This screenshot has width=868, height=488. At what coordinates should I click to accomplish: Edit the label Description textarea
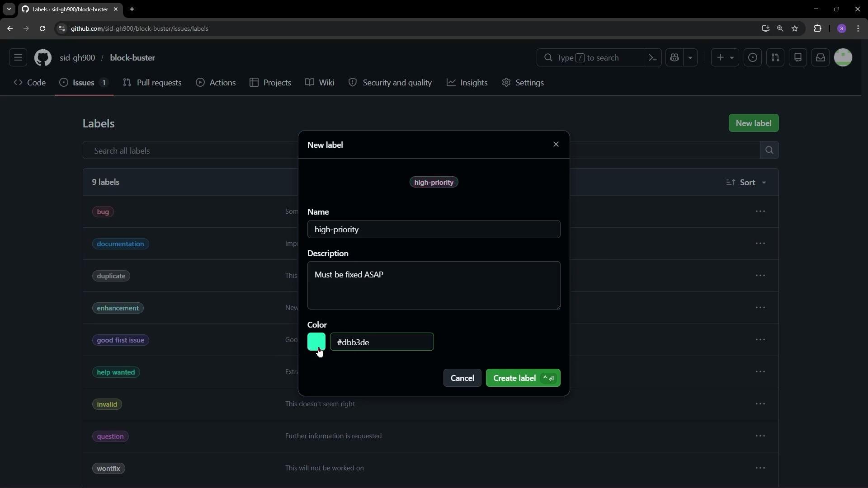tap(434, 286)
